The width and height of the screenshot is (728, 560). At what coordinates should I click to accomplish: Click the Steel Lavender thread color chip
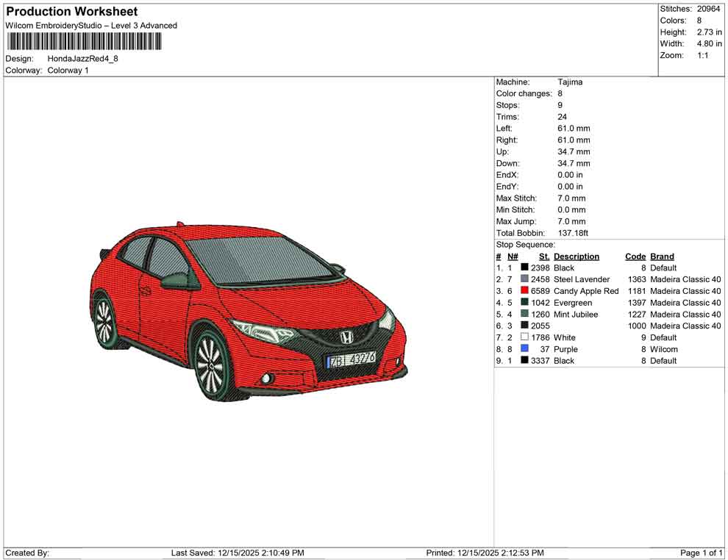coord(524,279)
